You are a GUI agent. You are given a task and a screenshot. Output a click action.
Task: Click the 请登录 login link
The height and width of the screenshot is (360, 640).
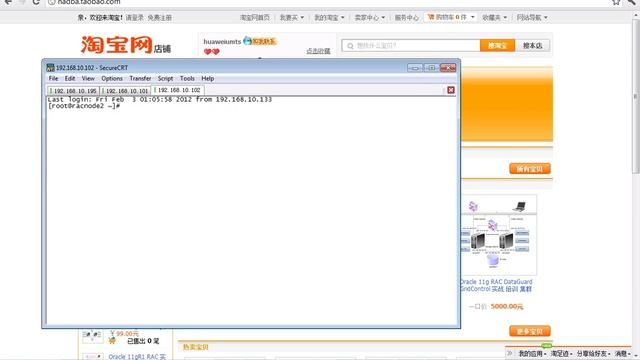click(134, 18)
